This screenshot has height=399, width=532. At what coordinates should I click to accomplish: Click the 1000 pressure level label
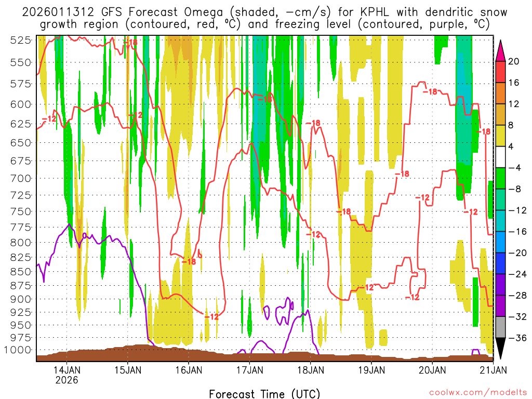pyautogui.click(x=18, y=350)
